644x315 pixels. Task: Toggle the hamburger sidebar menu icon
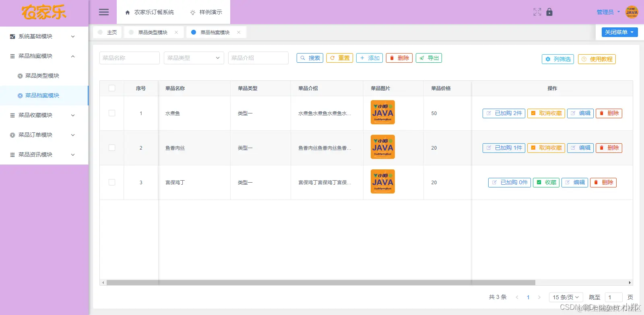(x=104, y=12)
